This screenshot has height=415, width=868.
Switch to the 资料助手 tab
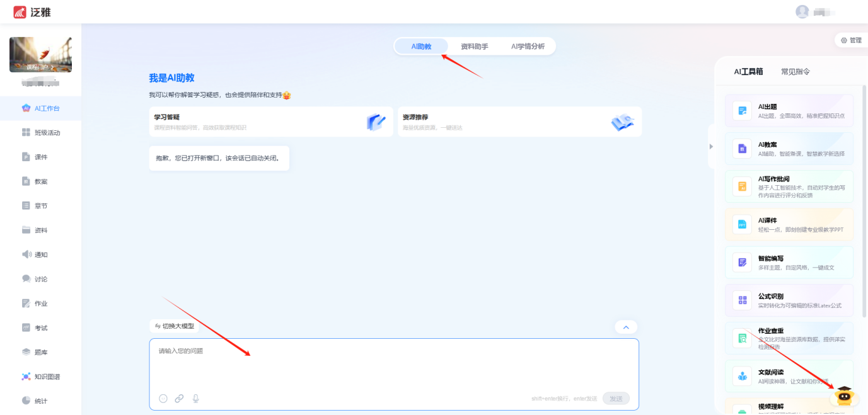474,47
